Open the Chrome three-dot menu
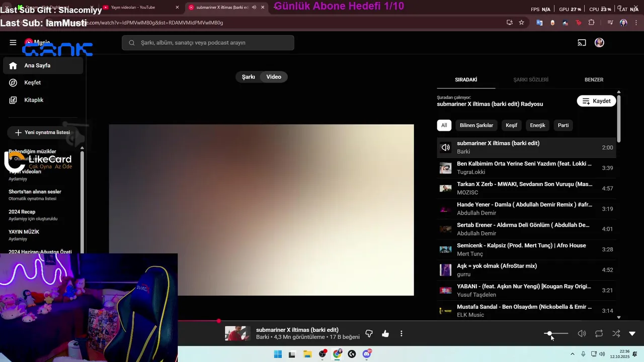Screen dimensions: 644x362 tap(636, 23)
